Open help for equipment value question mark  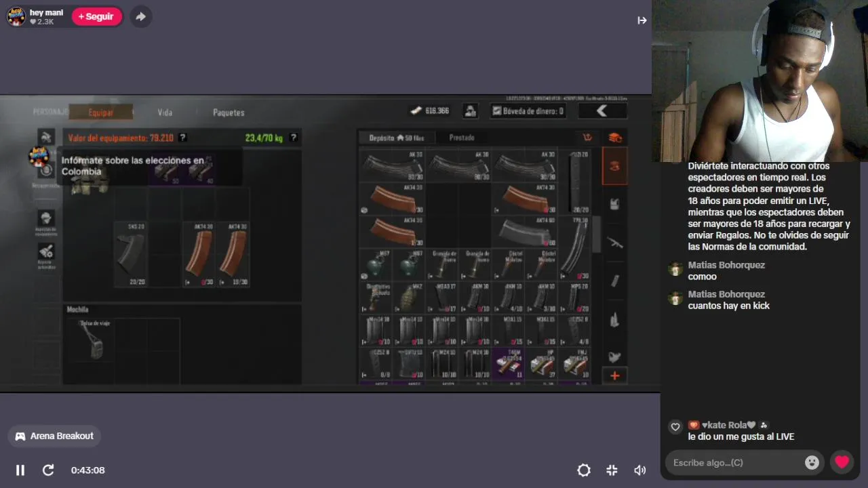[182, 138]
